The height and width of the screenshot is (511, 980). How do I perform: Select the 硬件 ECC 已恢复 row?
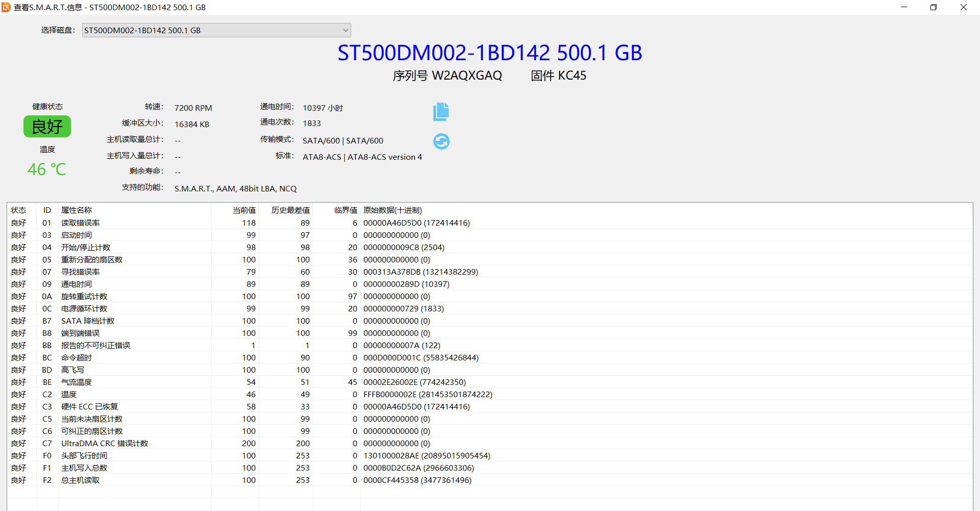point(490,407)
